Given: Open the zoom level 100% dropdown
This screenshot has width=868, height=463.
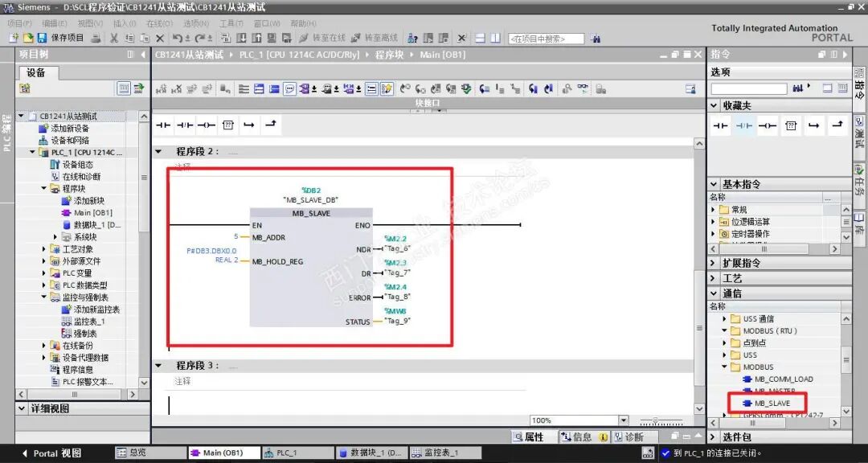Looking at the screenshot, I should [624, 421].
